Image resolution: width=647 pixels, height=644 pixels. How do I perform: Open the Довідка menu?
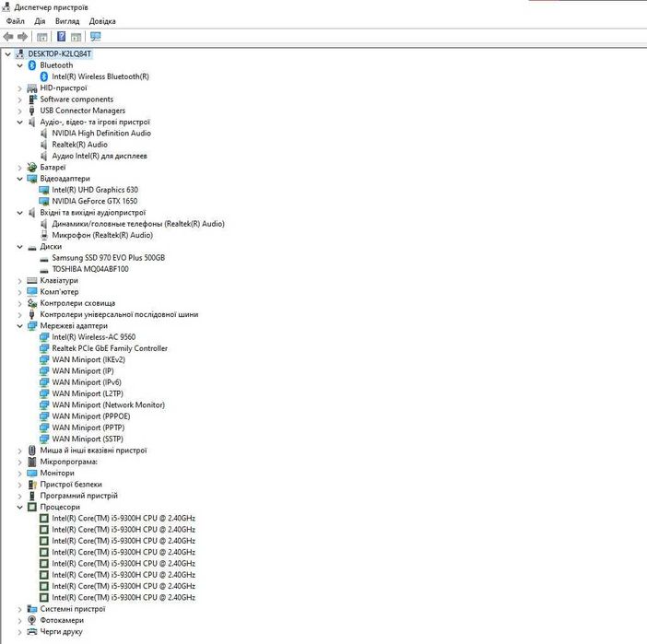pos(102,21)
